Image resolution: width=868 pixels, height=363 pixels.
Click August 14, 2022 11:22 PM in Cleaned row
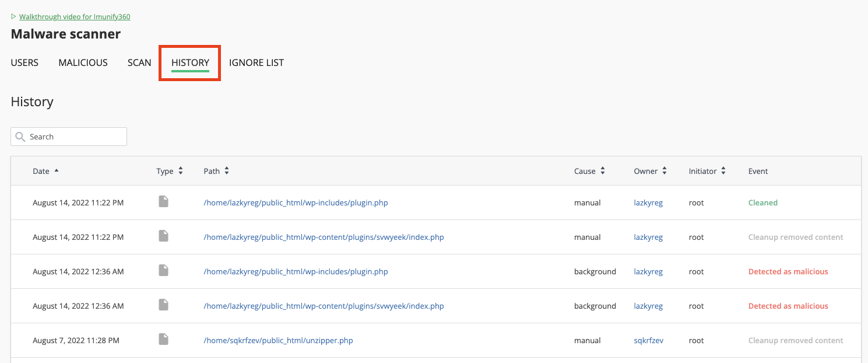point(78,203)
